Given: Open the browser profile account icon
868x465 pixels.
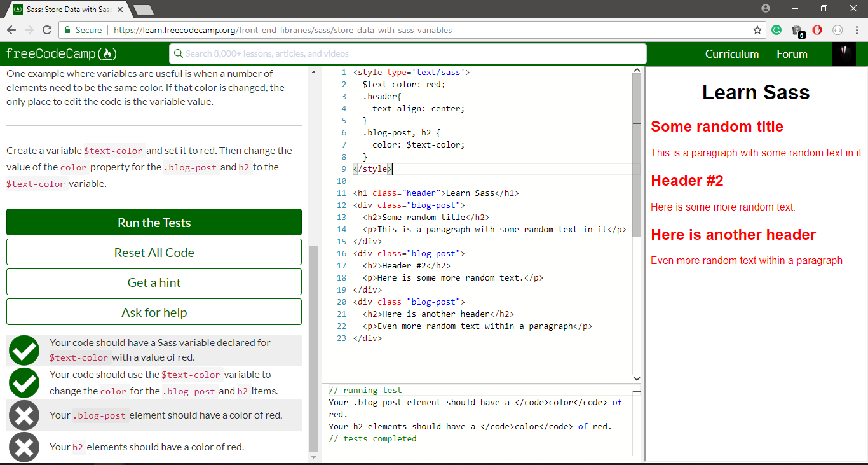Looking at the screenshot, I should click(x=766, y=8).
